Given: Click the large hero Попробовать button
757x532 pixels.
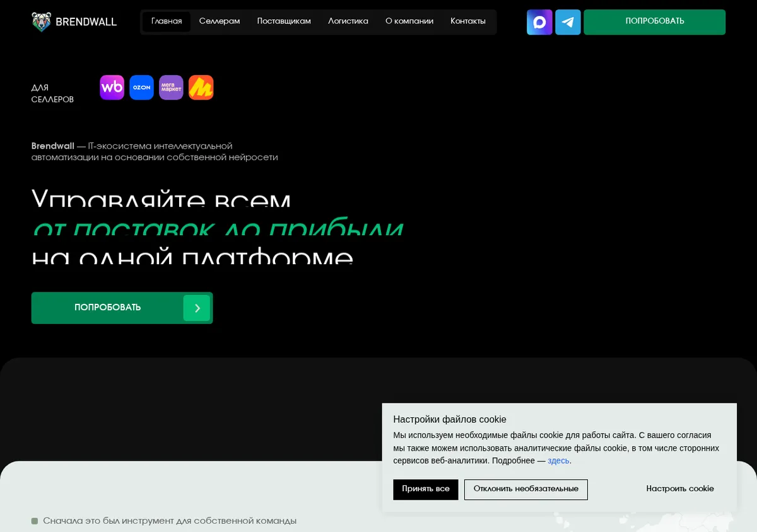Looking at the screenshot, I should [x=122, y=308].
